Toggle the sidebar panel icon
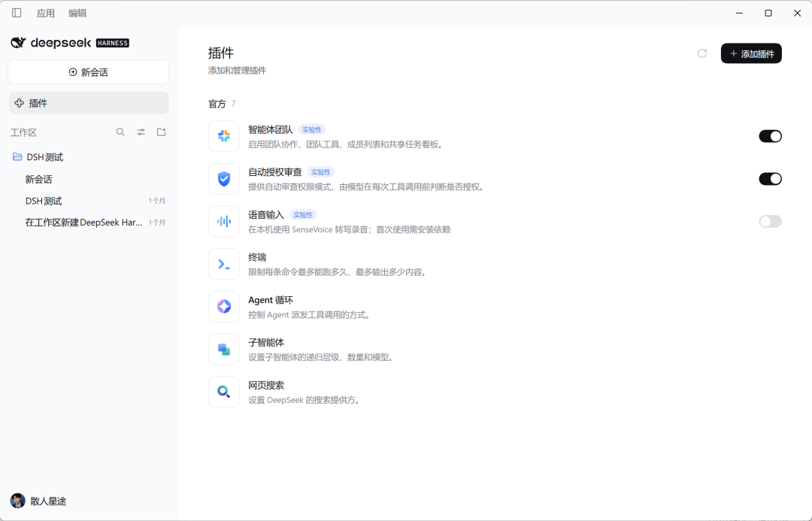Viewport: 812px width, 521px height. [x=17, y=13]
